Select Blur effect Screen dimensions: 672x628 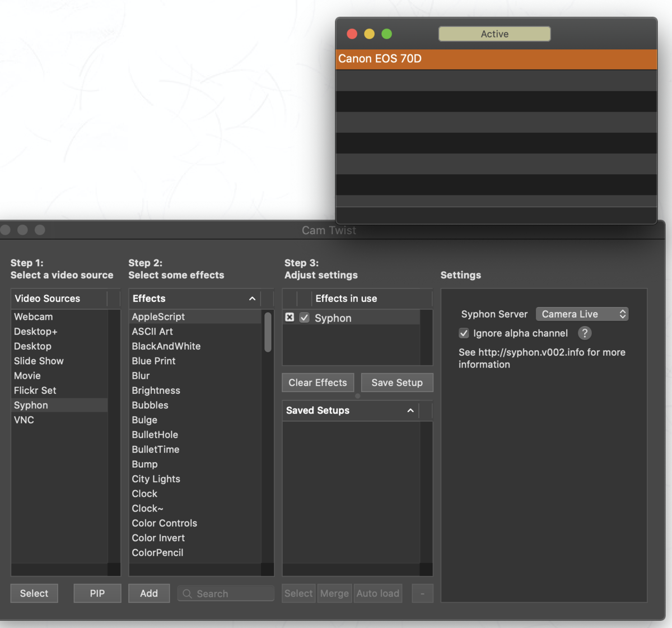(195, 376)
